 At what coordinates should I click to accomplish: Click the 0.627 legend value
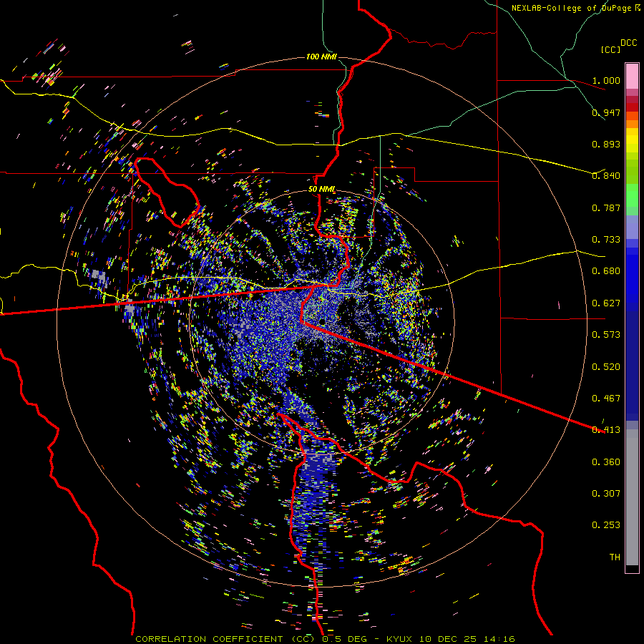606,303
